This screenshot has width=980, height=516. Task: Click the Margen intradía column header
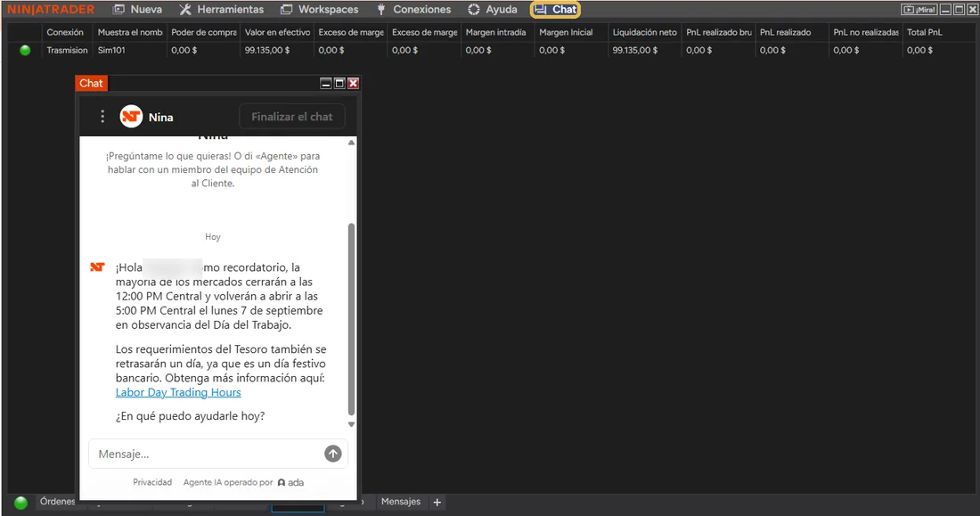coord(495,32)
